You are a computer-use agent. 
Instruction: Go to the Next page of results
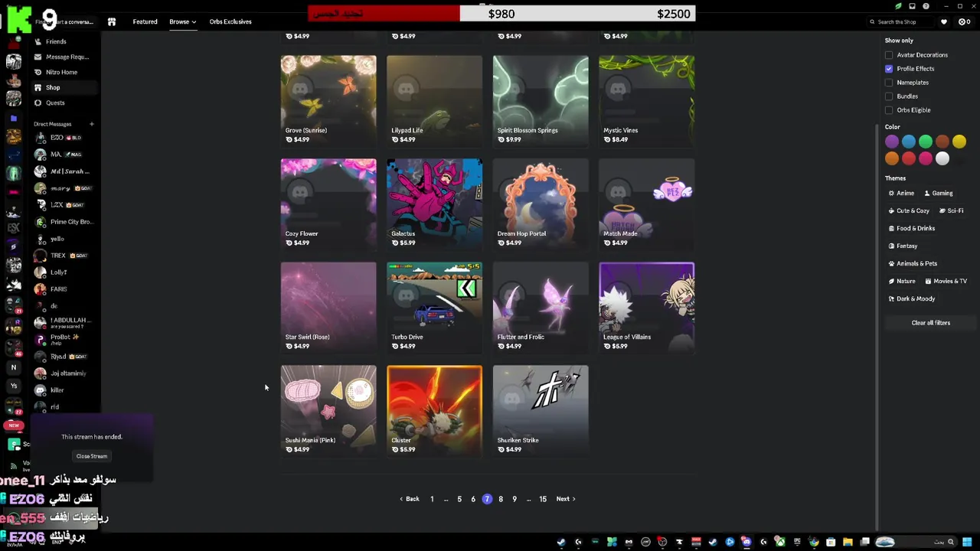click(x=566, y=499)
